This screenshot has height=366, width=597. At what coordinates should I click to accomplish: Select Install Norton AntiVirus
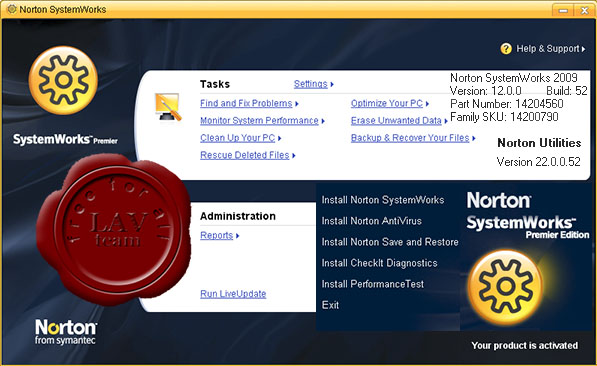[x=371, y=221]
